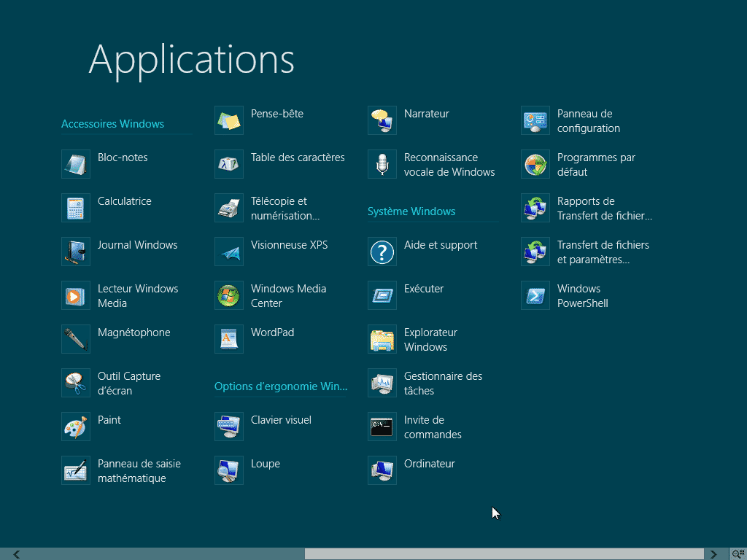747x560 pixels.
Task: Click the "Visionneuse XPS" label text
Action: tap(289, 245)
